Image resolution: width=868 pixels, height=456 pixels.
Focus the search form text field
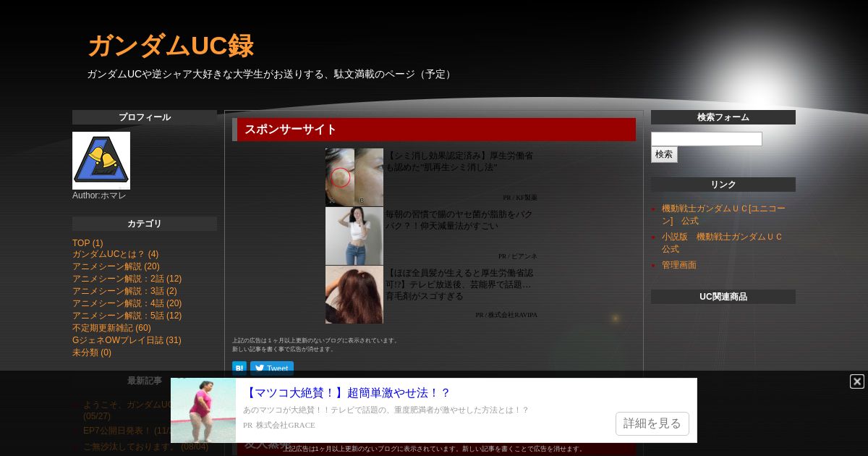[707, 139]
